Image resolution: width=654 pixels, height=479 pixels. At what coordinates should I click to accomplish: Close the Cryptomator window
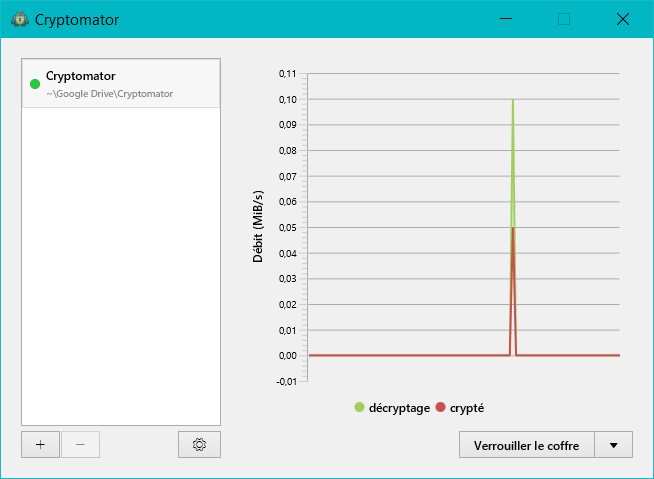coord(623,19)
